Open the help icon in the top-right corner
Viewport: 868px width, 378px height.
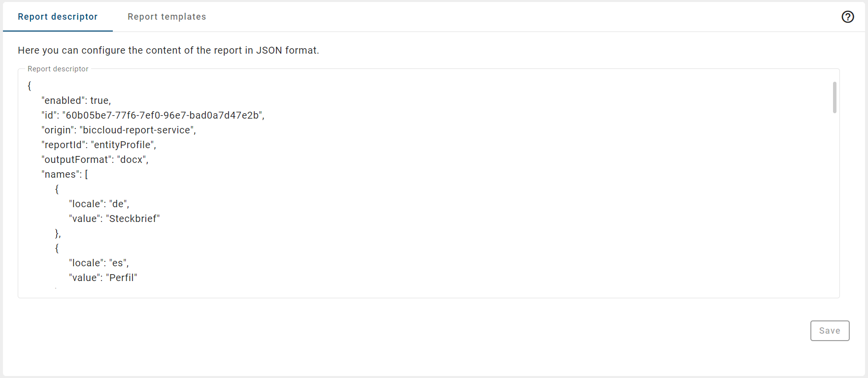(848, 16)
